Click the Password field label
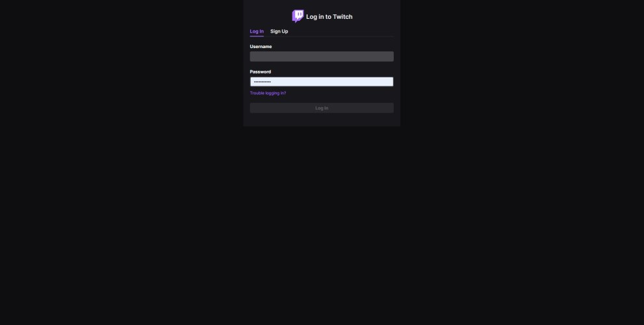The height and width of the screenshot is (325, 644). click(261, 71)
